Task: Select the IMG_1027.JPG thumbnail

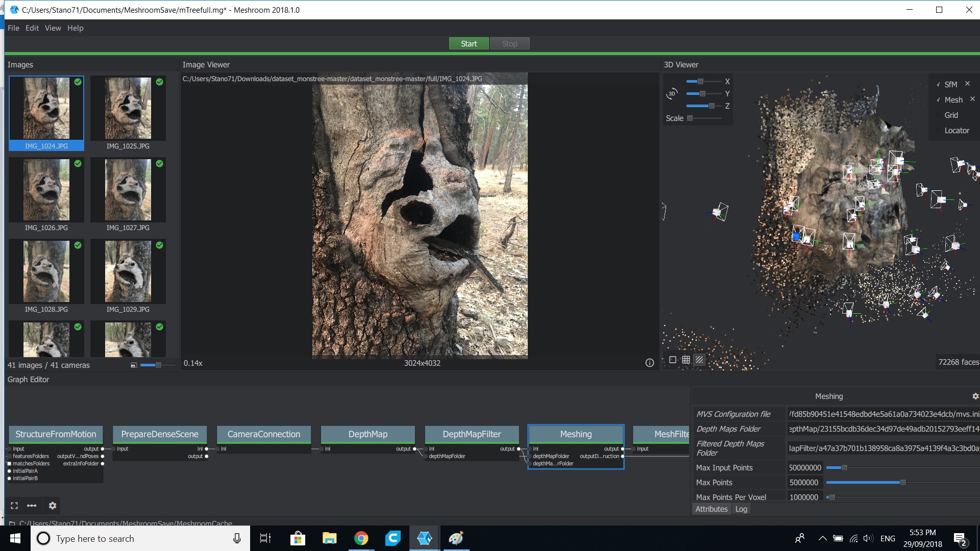Action: [128, 190]
